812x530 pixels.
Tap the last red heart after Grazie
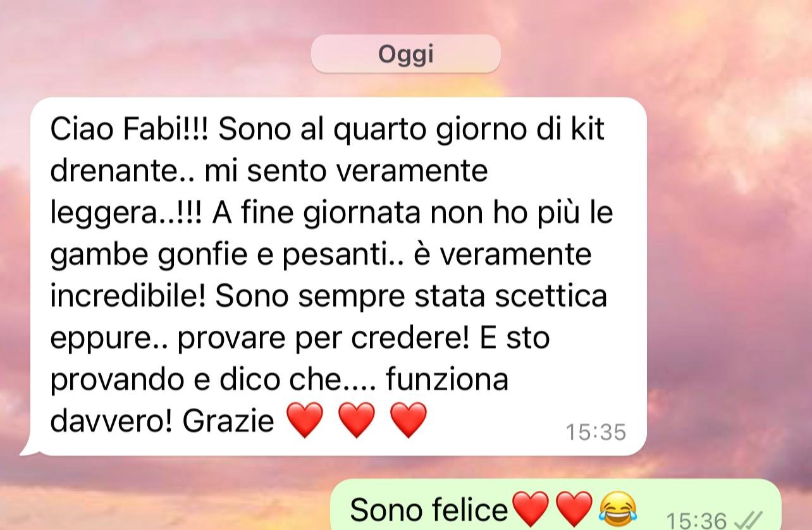click(x=409, y=421)
